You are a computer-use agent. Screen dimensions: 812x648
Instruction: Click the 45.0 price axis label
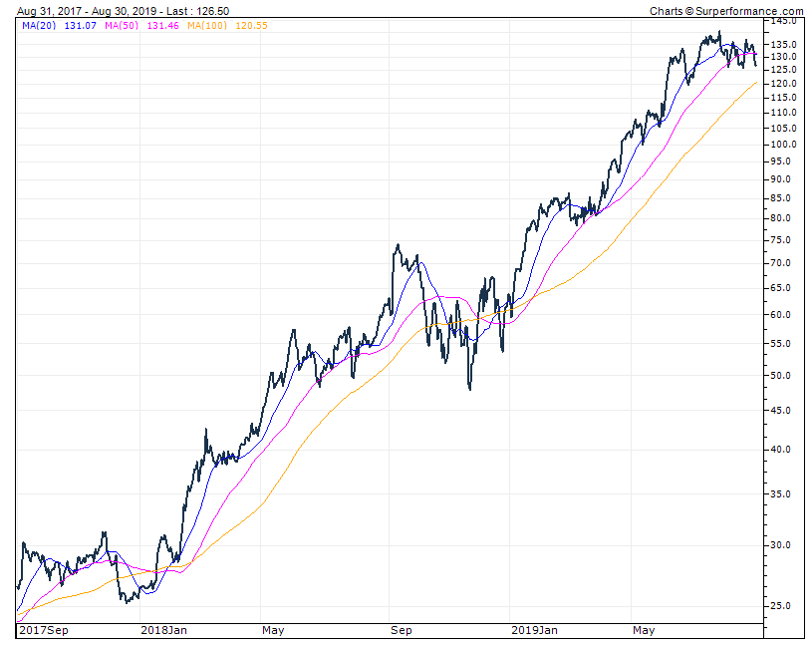tap(781, 411)
